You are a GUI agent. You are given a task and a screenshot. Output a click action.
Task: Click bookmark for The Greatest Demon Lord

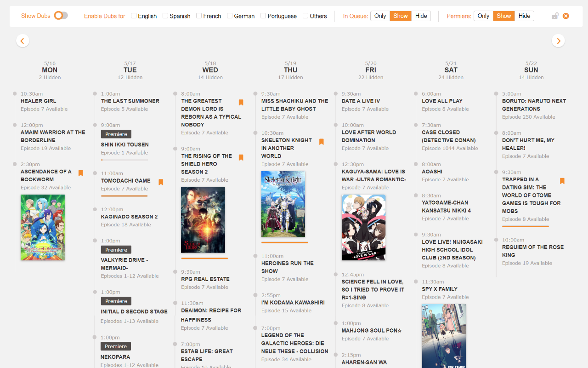click(x=241, y=103)
